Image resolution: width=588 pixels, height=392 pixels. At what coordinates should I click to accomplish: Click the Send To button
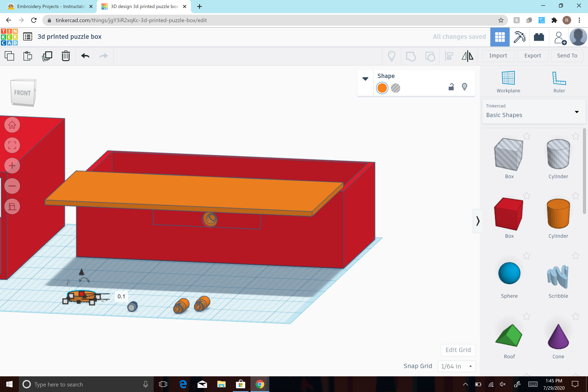pos(567,56)
